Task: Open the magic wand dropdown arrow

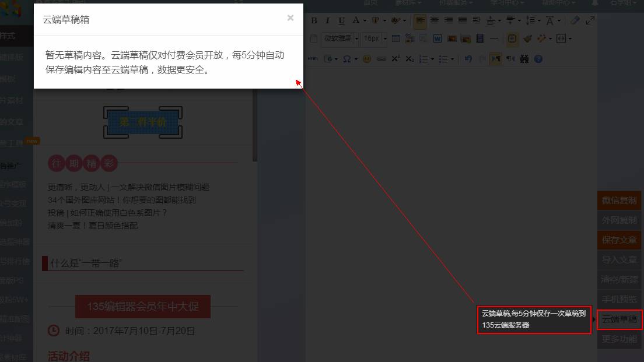Action: point(550,38)
